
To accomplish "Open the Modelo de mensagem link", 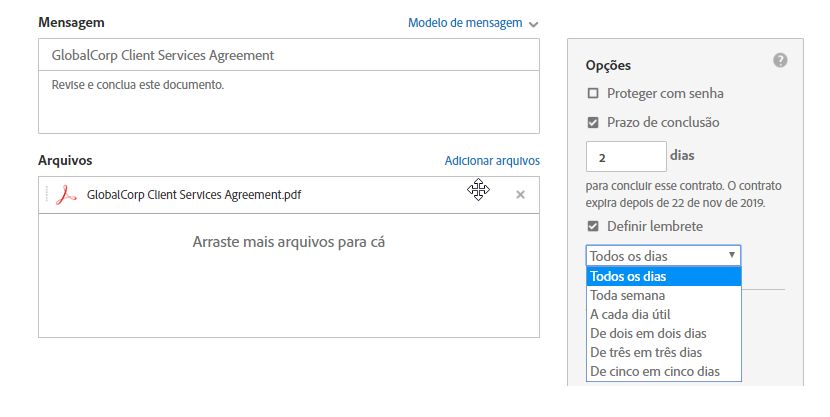I will coord(465,23).
